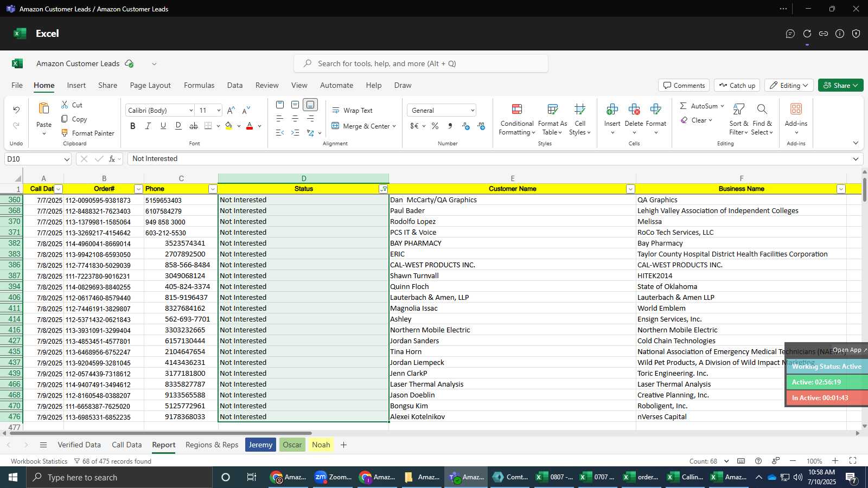Click the Borders icon

[208, 126]
